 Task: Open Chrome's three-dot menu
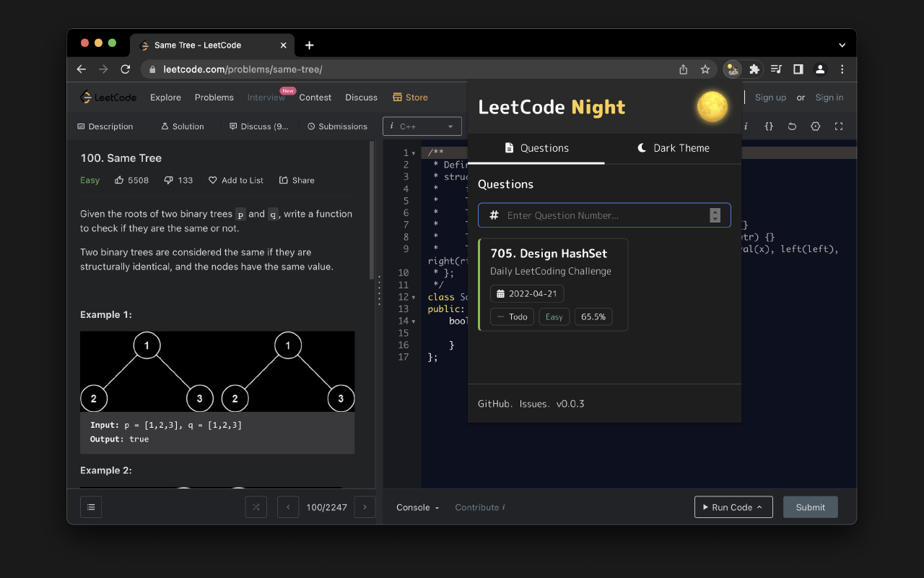[x=842, y=69]
